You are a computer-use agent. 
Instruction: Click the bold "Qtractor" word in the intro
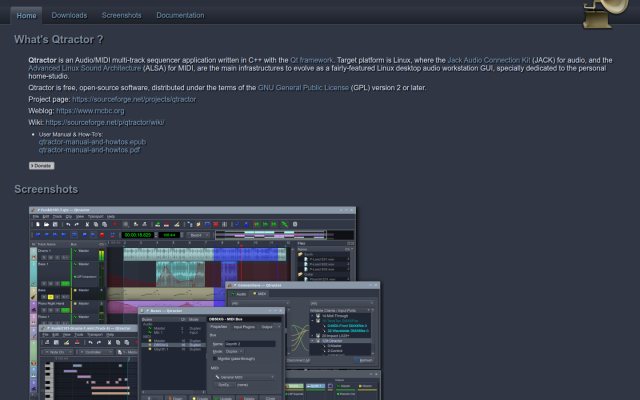42,60
